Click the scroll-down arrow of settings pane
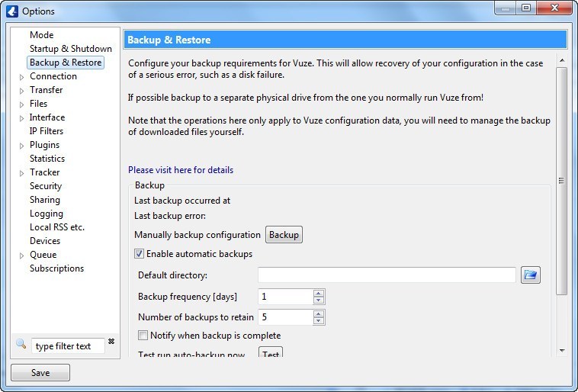The width and height of the screenshot is (578, 392). 562,350
